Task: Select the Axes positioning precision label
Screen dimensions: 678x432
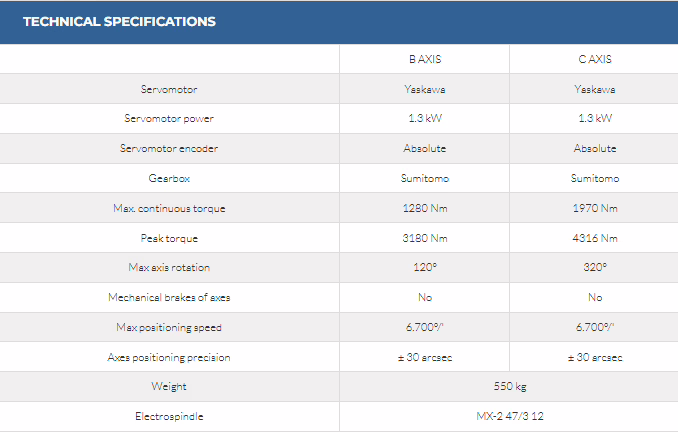Action: (x=169, y=357)
